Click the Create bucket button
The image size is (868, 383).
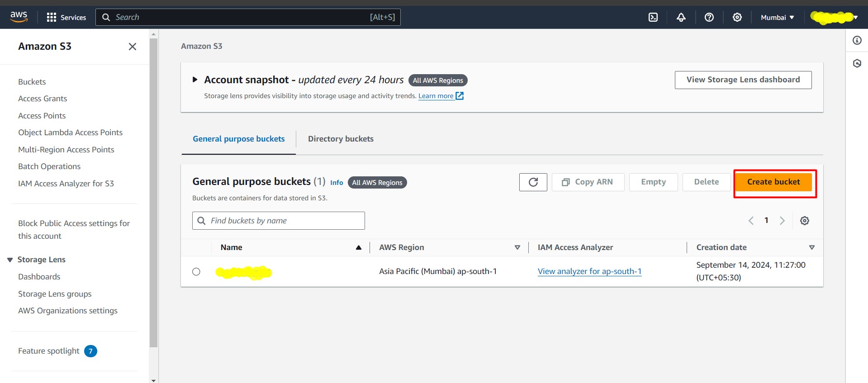(x=773, y=182)
